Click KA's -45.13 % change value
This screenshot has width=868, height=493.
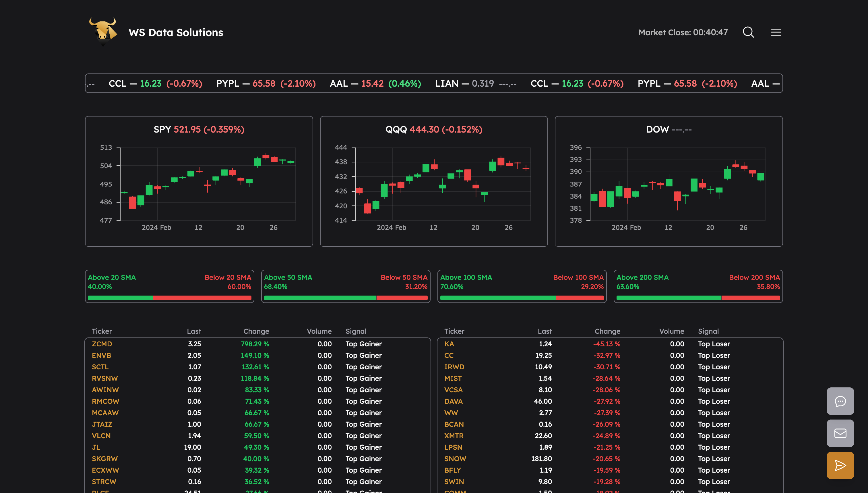[607, 344]
